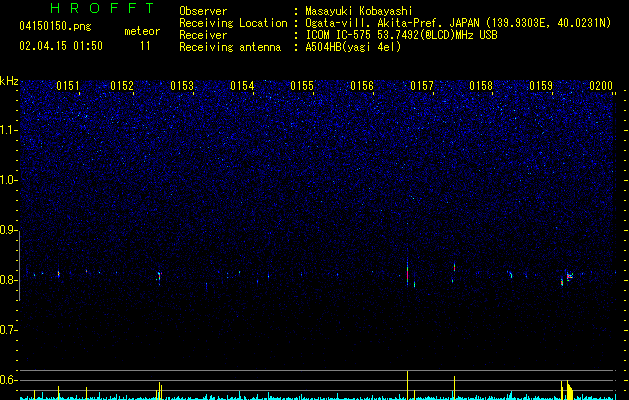Image resolution: width=629 pixels, height=400 pixels.
Task: Click the 0158 time marker
Action: 481,86
